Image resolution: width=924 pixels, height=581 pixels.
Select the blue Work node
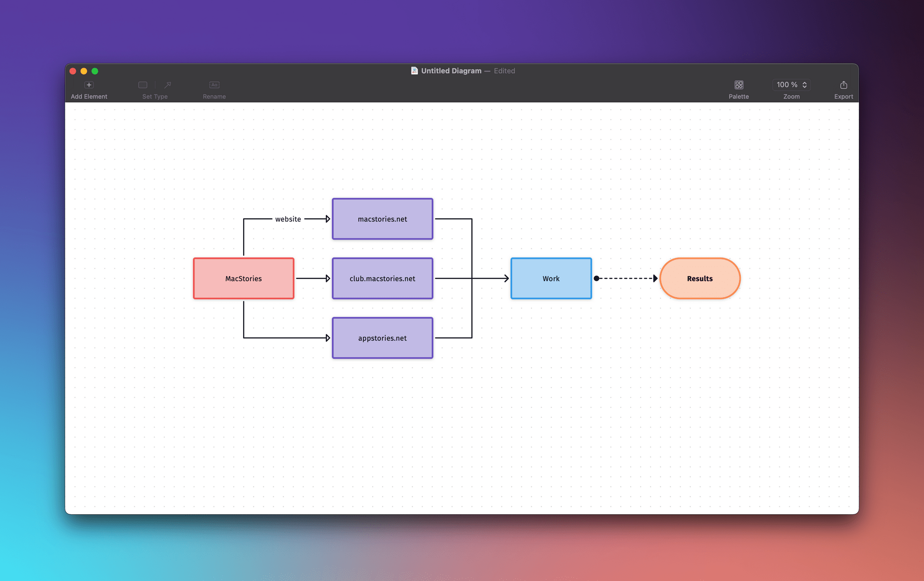(551, 278)
